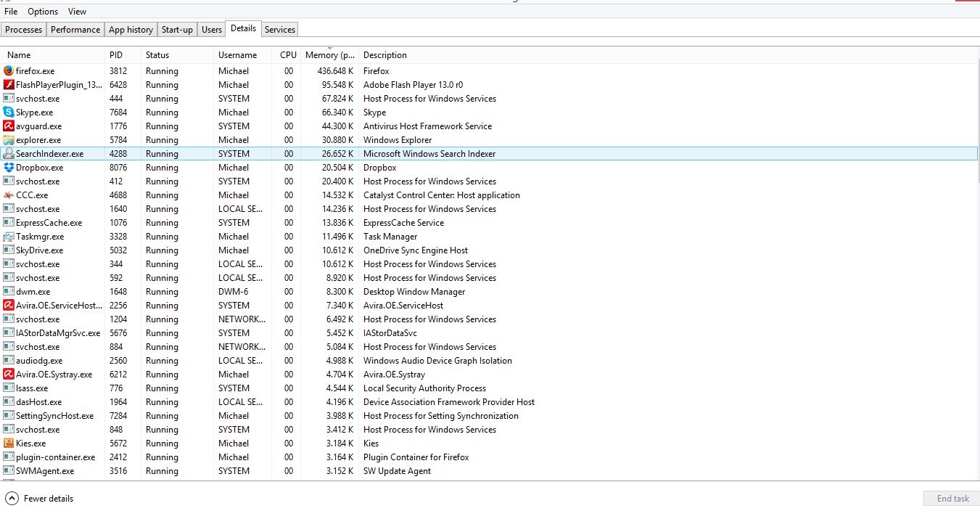The width and height of the screenshot is (980, 511).
Task: Select the svchost.exe row with PID 592
Action: click(x=490, y=278)
